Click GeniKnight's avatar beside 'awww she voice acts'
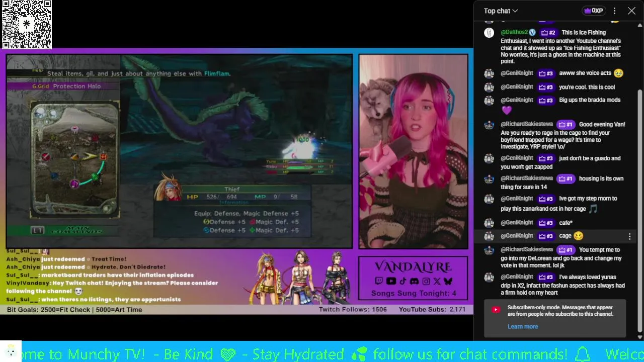The image size is (644, 362). (x=489, y=73)
